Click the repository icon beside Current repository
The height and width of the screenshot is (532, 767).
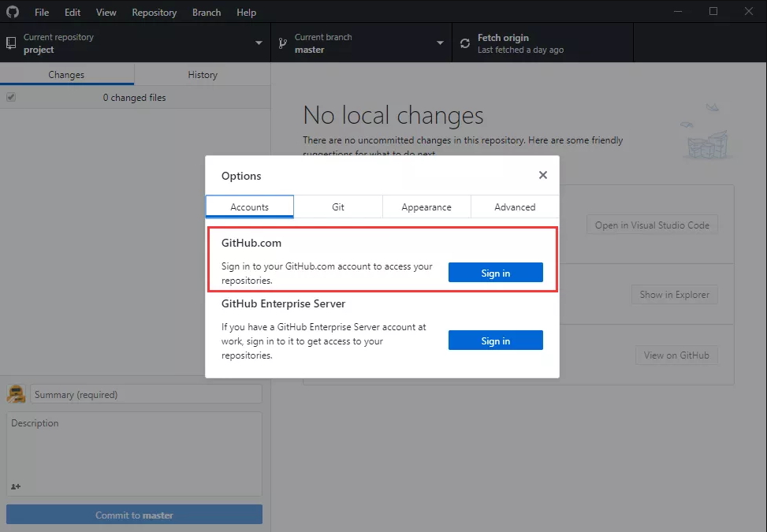click(11, 43)
